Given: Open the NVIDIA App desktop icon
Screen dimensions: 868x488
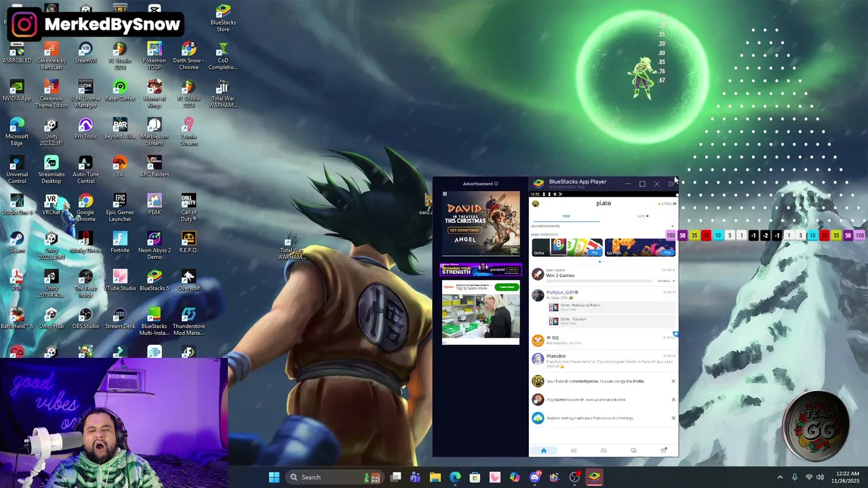Looking at the screenshot, I should tap(17, 91).
